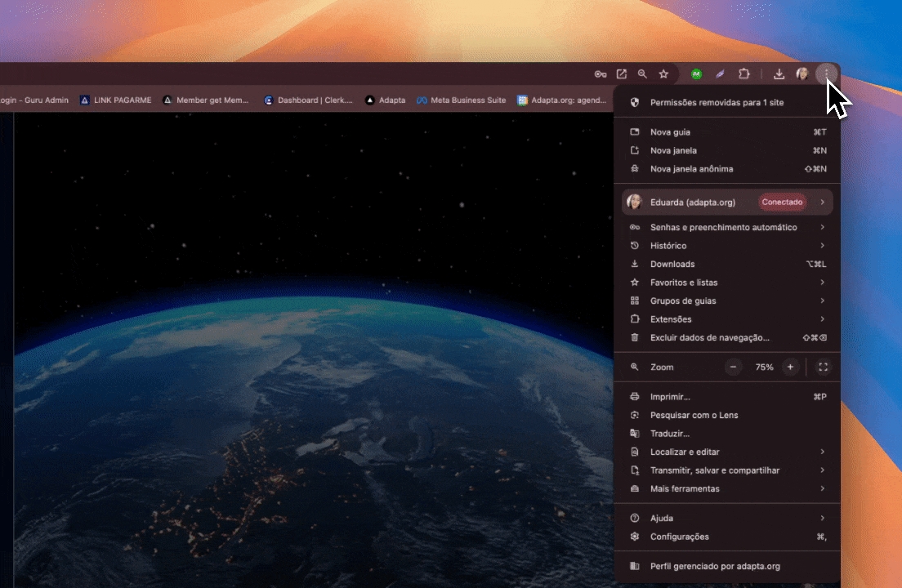Open the Meta Business Suite bookmark

pos(461,100)
